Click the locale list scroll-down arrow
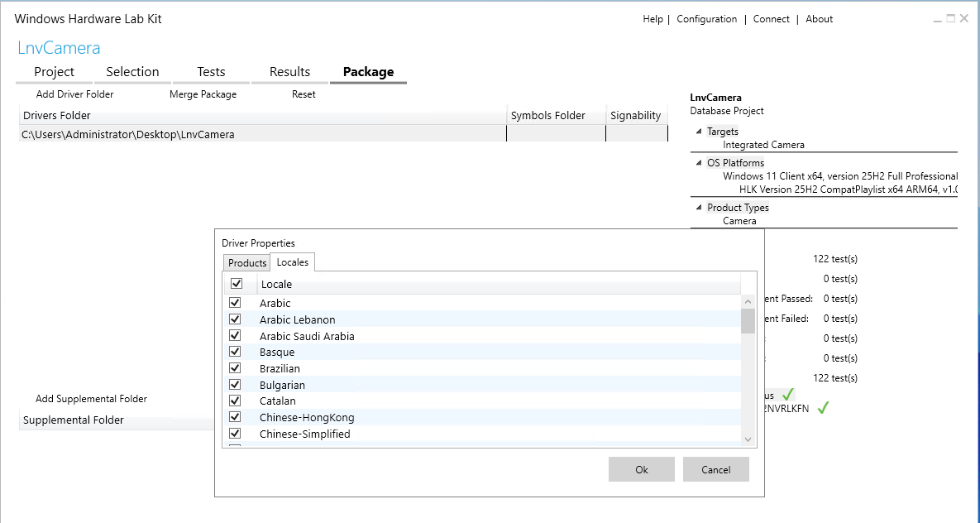Viewport: 980px width, 523px height. [x=748, y=439]
